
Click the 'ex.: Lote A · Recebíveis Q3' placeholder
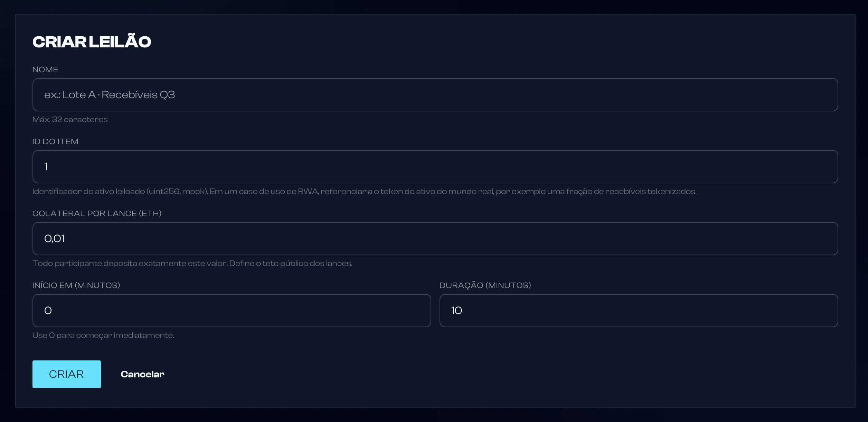tap(110, 95)
